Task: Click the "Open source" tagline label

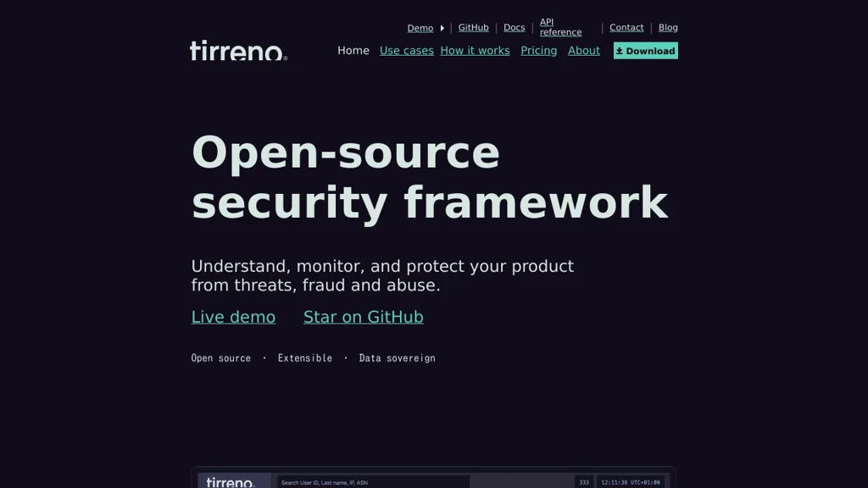Action: [x=221, y=358]
